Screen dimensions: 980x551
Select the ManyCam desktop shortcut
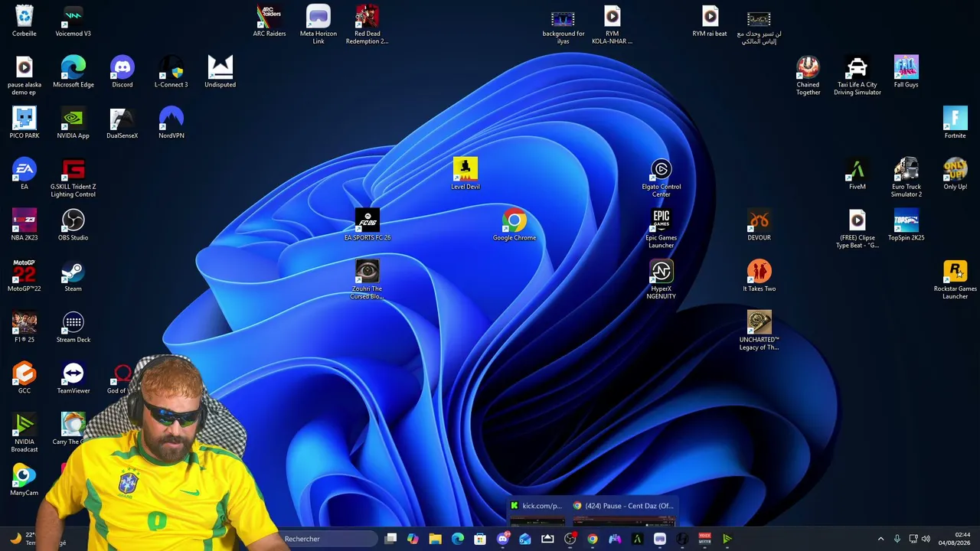[x=24, y=481]
